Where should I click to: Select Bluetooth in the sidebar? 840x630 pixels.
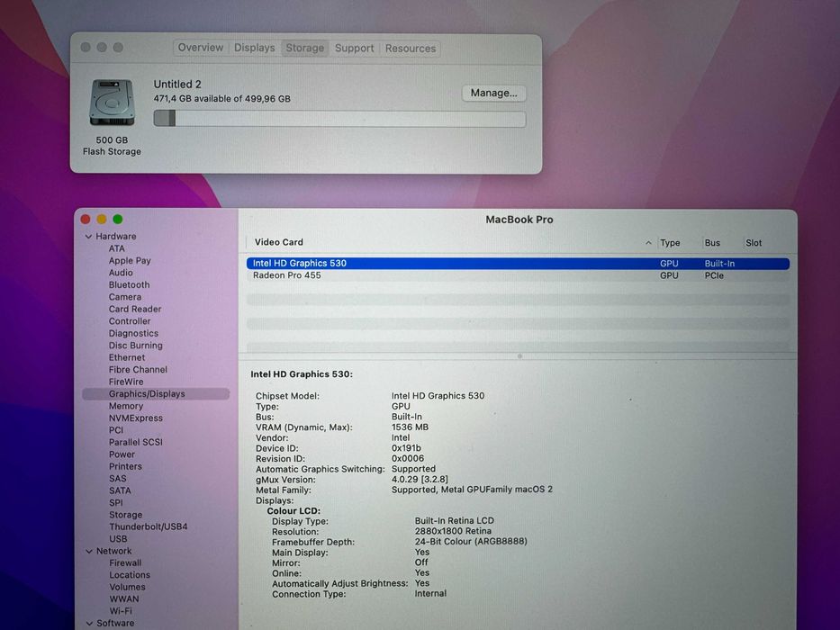click(x=129, y=285)
